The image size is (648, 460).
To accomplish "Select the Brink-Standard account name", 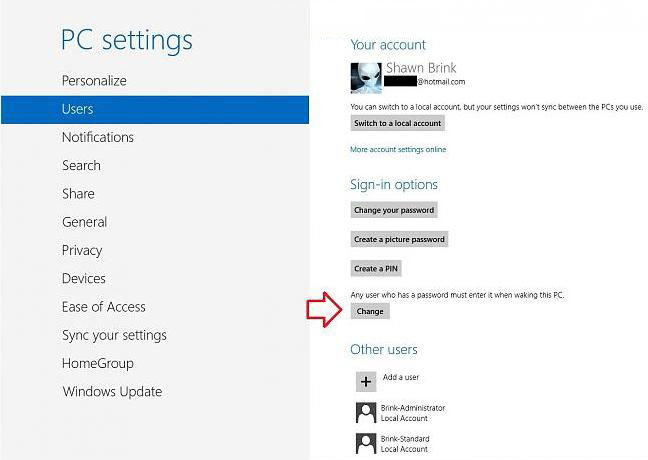I will pos(405,439).
